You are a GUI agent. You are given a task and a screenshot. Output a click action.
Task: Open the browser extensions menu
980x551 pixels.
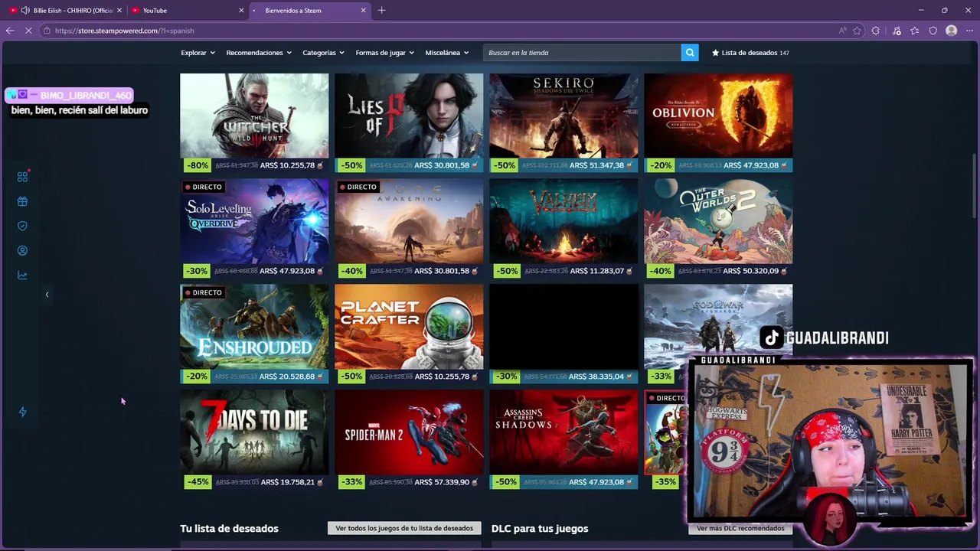[x=876, y=31]
